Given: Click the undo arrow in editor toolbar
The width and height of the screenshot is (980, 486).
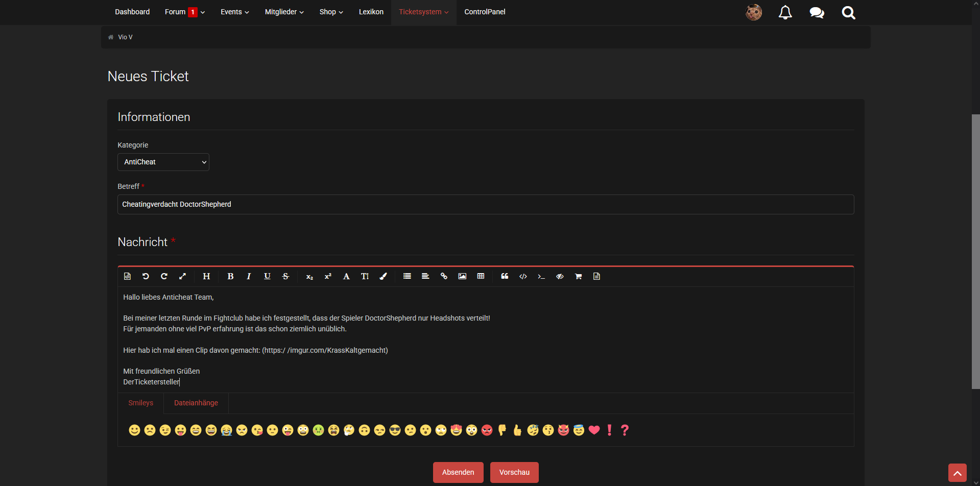Looking at the screenshot, I should [146, 276].
